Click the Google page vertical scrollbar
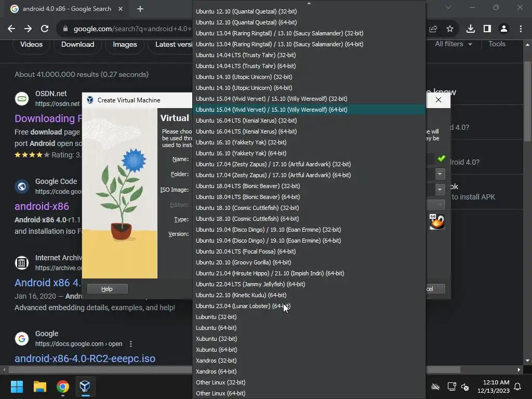 527,101
